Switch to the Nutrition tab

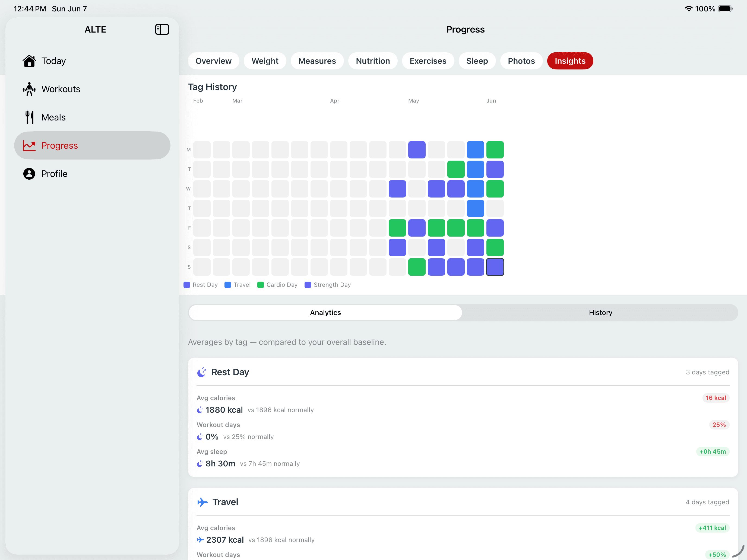372,61
